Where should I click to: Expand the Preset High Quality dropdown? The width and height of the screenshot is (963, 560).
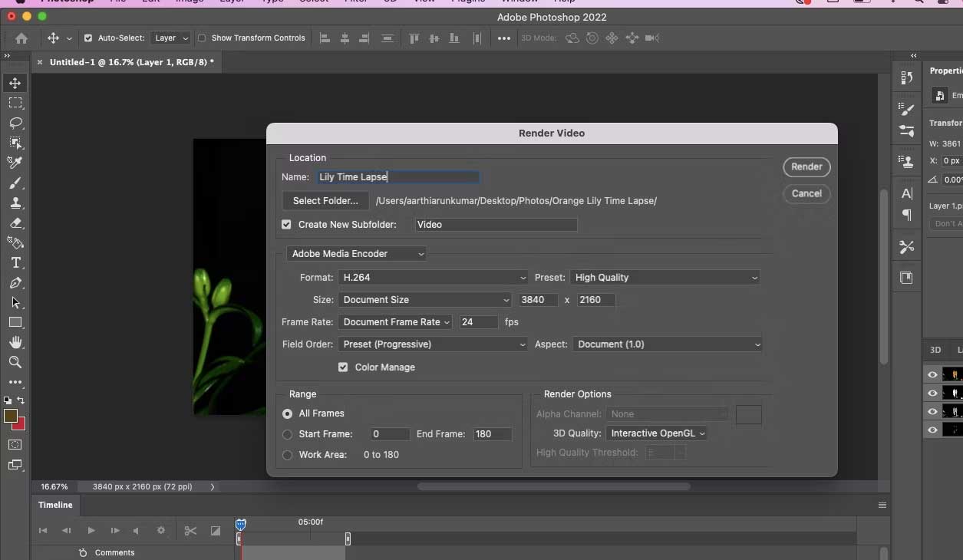tap(665, 278)
